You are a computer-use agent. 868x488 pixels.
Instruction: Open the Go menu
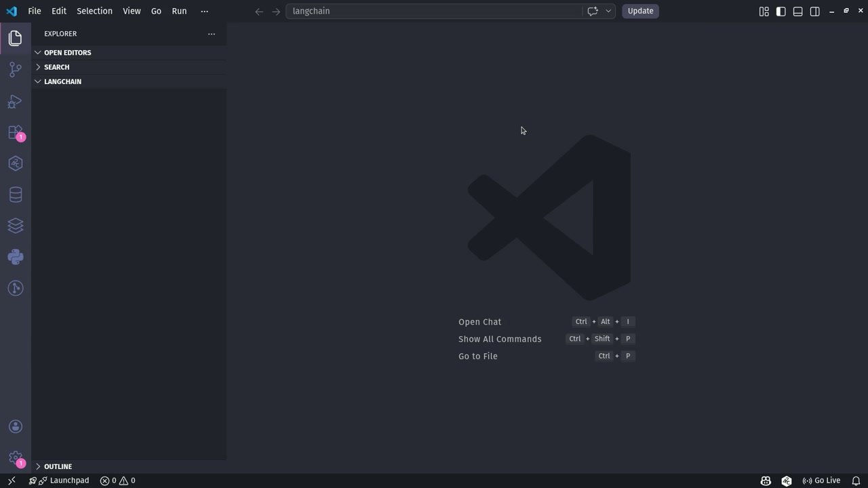(156, 11)
